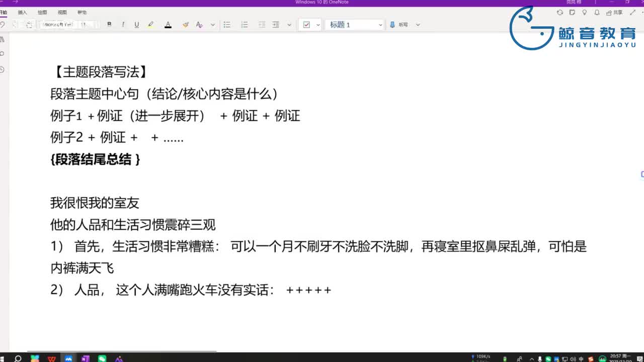Expand paragraph options chevron
644x362 pixels.
[289, 25]
